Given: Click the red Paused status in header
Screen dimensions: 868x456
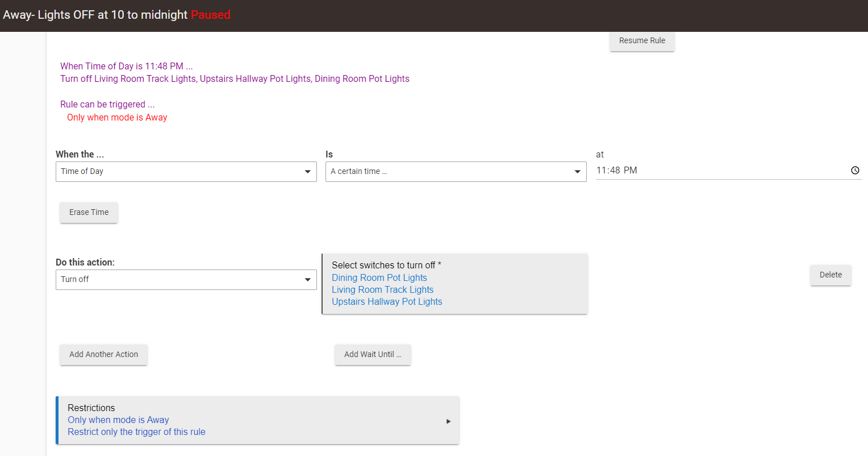Looking at the screenshot, I should point(210,15).
